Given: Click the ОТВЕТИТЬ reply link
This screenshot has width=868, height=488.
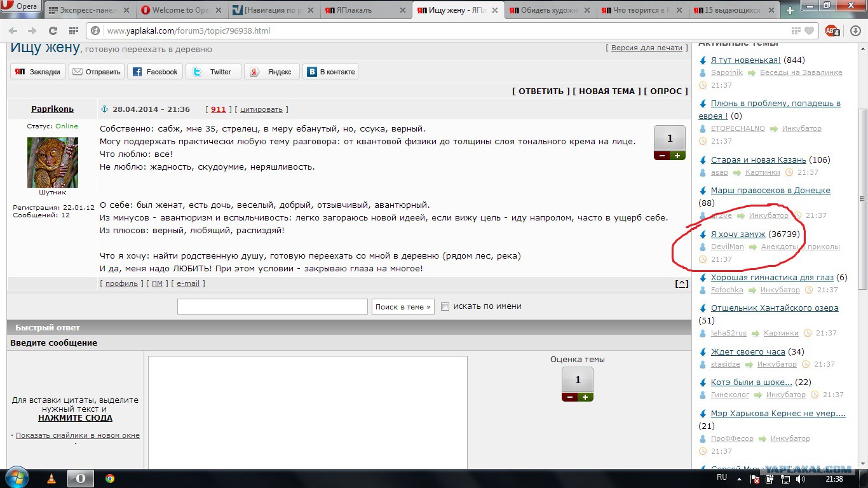Looking at the screenshot, I should [541, 91].
